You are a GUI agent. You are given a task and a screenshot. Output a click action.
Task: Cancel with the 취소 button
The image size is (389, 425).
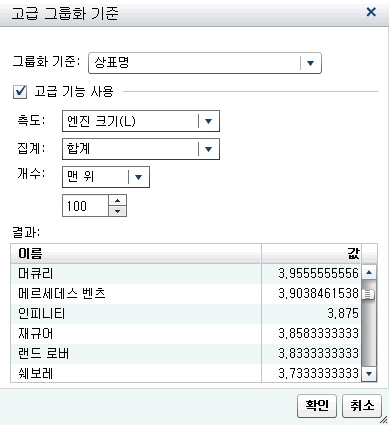coord(362,406)
